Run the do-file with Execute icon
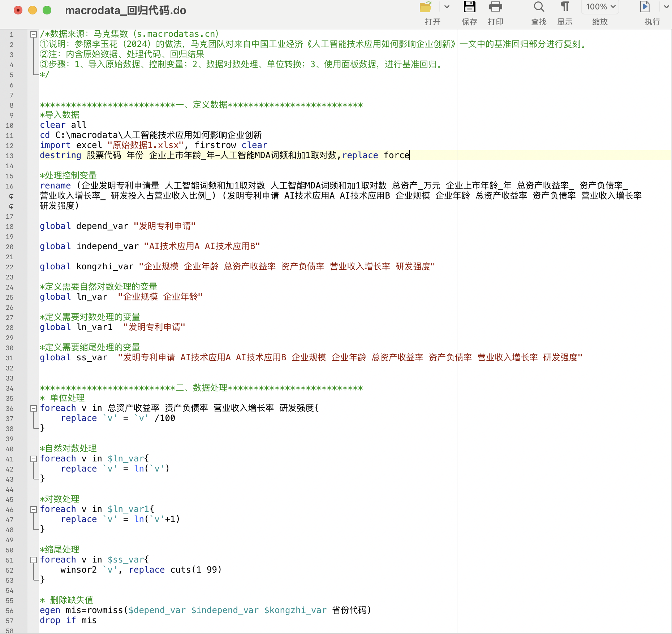 (x=645, y=7)
